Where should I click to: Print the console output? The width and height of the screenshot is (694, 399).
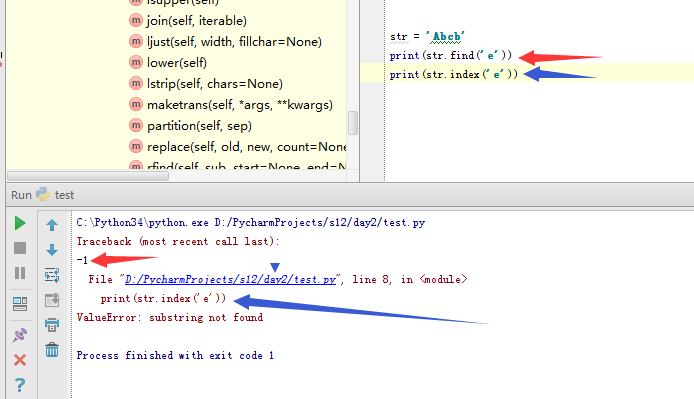click(52, 325)
